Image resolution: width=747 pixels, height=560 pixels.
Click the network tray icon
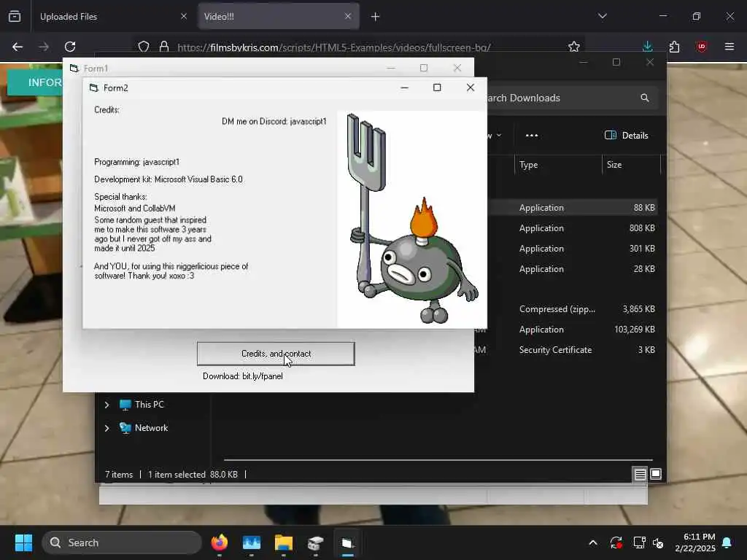point(639,542)
